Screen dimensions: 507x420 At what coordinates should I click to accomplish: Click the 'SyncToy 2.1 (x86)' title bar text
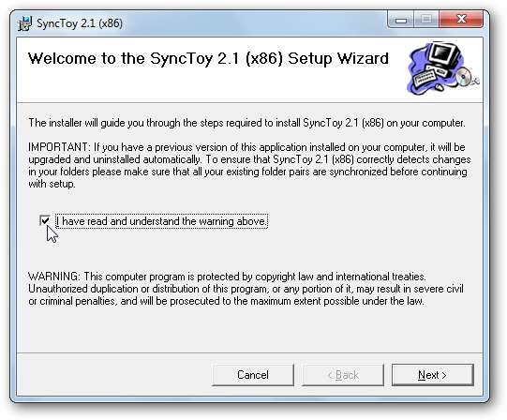pyautogui.click(x=80, y=23)
